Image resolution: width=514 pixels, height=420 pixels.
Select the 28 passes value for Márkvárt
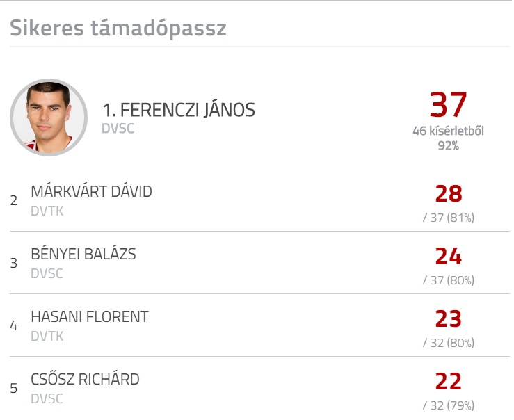(x=449, y=193)
